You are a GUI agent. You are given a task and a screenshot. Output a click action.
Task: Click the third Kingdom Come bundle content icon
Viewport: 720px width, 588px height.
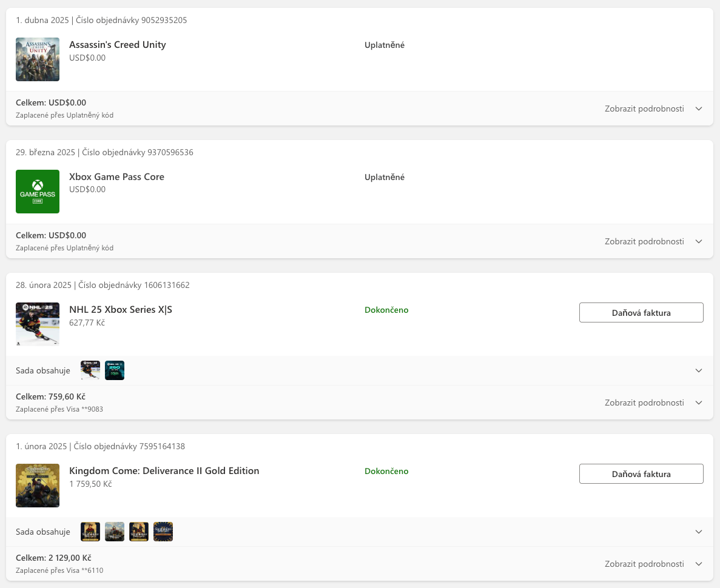(x=139, y=532)
